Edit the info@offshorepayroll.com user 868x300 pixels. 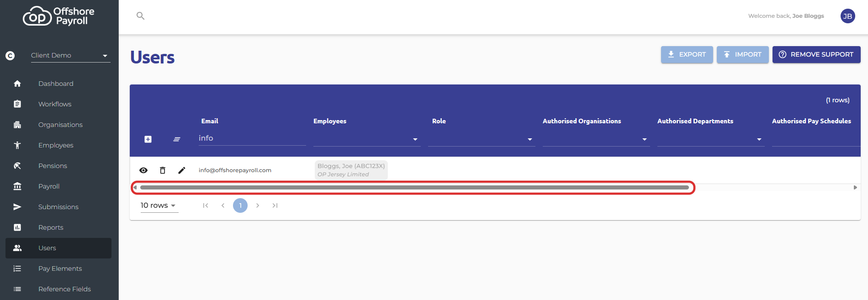[182, 170]
